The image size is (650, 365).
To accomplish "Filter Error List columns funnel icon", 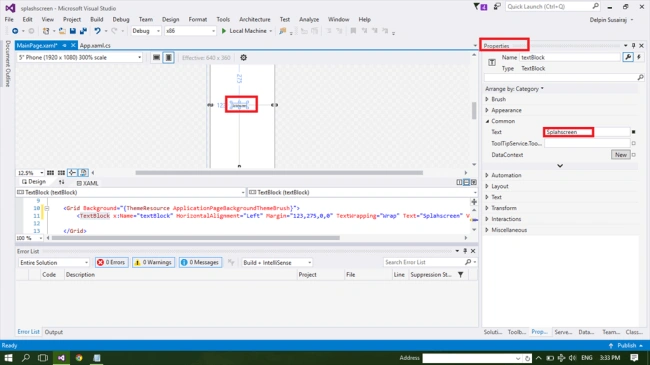I will (461, 275).
